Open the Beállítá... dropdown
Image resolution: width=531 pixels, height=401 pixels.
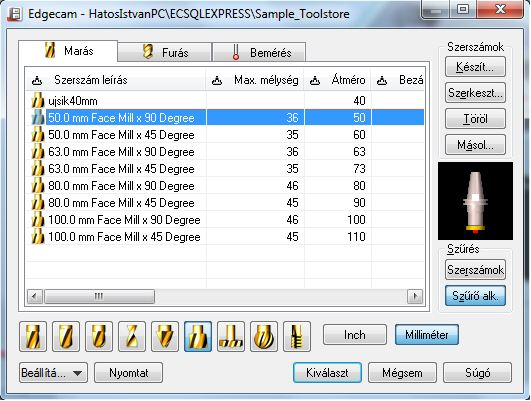point(53,373)
